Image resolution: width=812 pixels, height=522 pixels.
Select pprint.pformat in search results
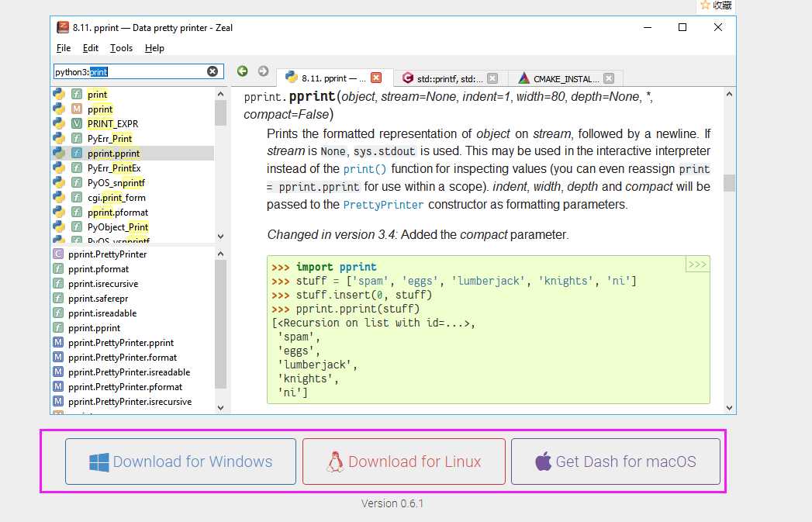coord(133,213)
